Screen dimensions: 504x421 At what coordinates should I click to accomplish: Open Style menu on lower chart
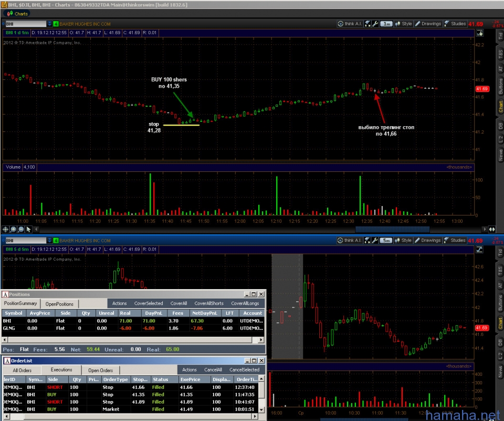click(x=403, y=240)
